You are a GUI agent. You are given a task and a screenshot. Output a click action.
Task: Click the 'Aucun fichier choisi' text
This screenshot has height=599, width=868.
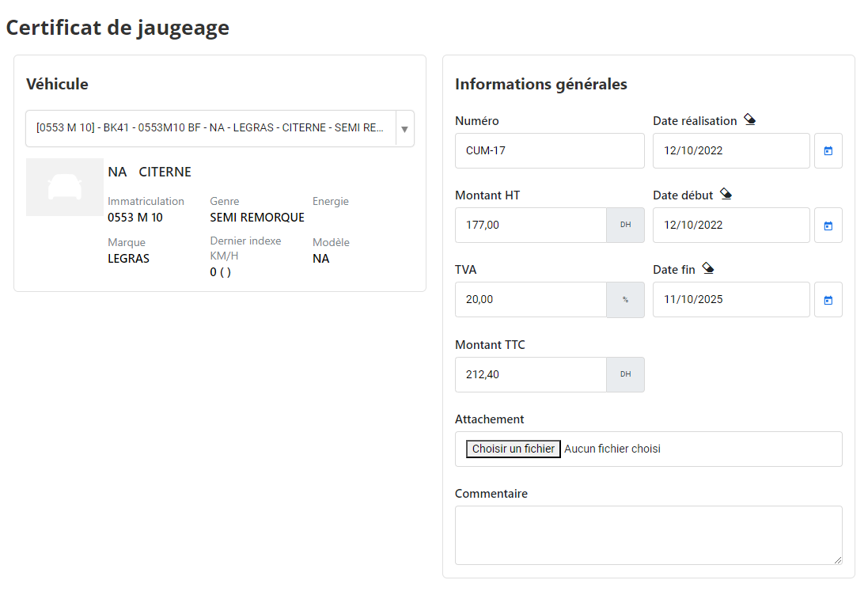(x=612, y=449)
